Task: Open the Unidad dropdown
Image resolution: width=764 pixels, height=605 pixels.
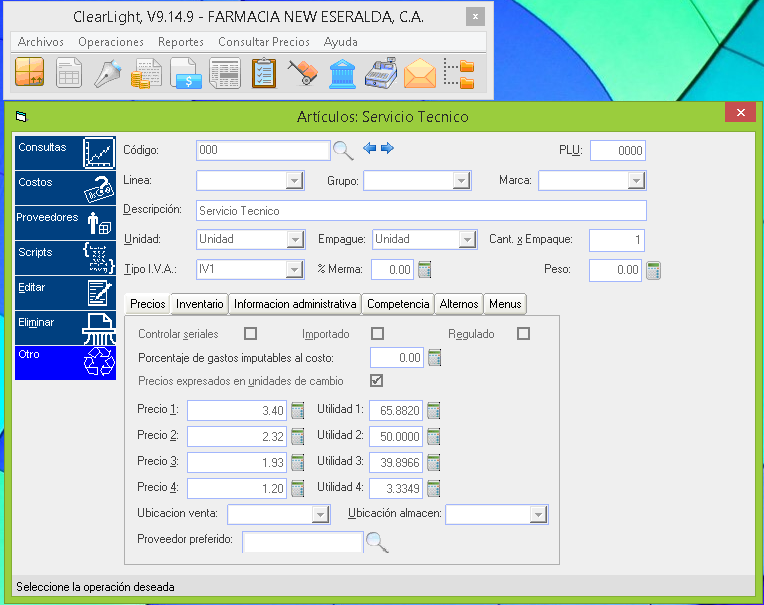Action: pyautogui.click(x=294, y=240)
